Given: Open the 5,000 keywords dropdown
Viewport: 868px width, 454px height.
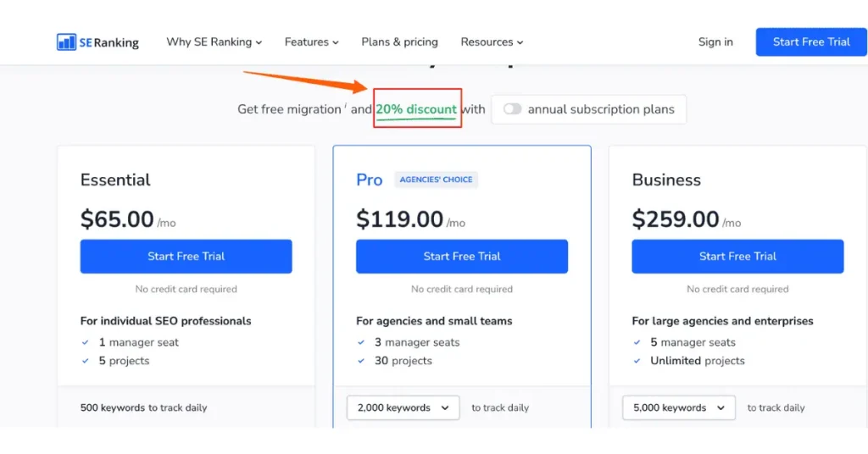Looking at the screenshot, I should (679, 407).
